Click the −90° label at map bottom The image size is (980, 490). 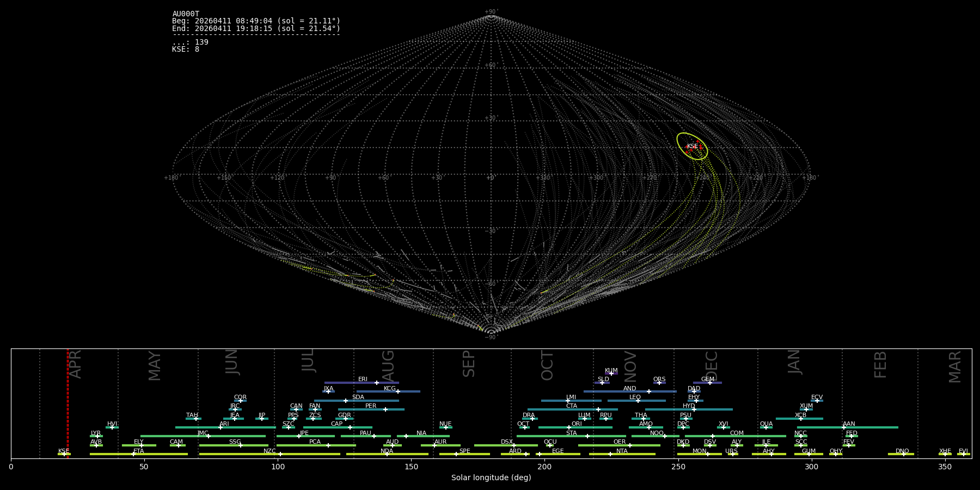[491, 338]
